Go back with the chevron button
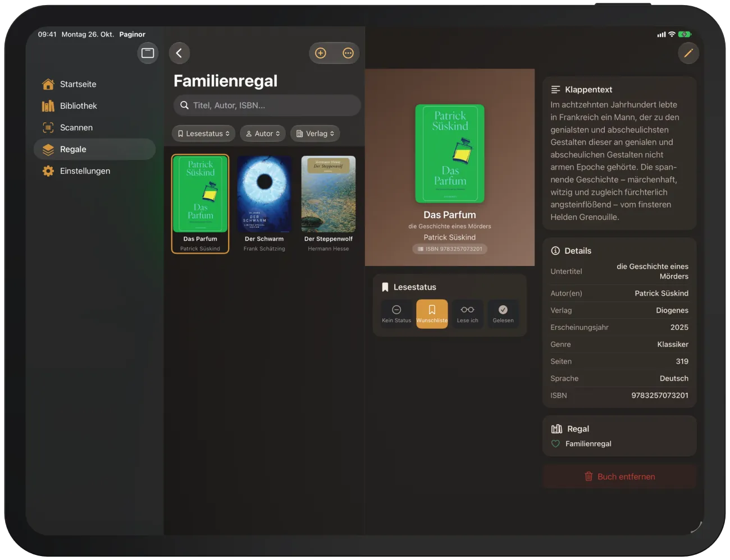 179,53
